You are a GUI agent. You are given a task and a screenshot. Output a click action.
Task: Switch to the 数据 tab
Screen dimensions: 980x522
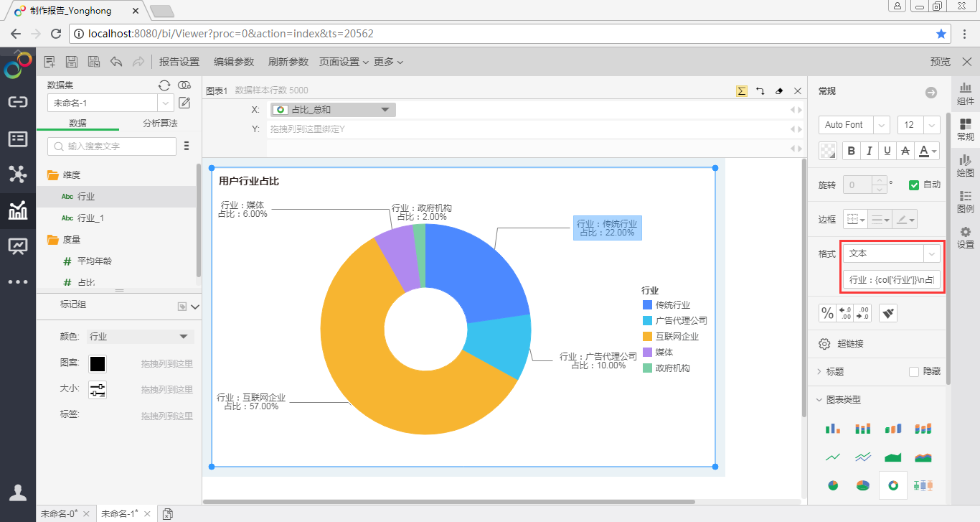pyautogui.click(x=77, y=123)
